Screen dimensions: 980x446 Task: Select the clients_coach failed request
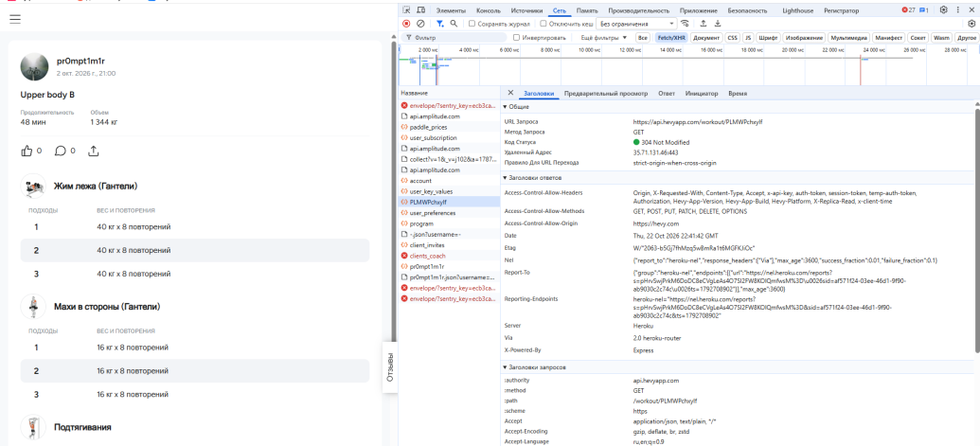point(450,256)
